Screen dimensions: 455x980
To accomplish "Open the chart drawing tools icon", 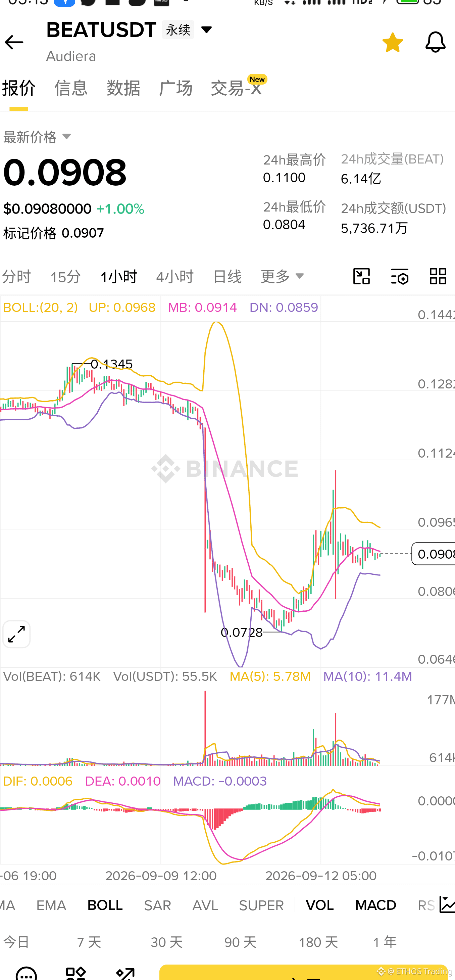I will (x=361, y=276).
